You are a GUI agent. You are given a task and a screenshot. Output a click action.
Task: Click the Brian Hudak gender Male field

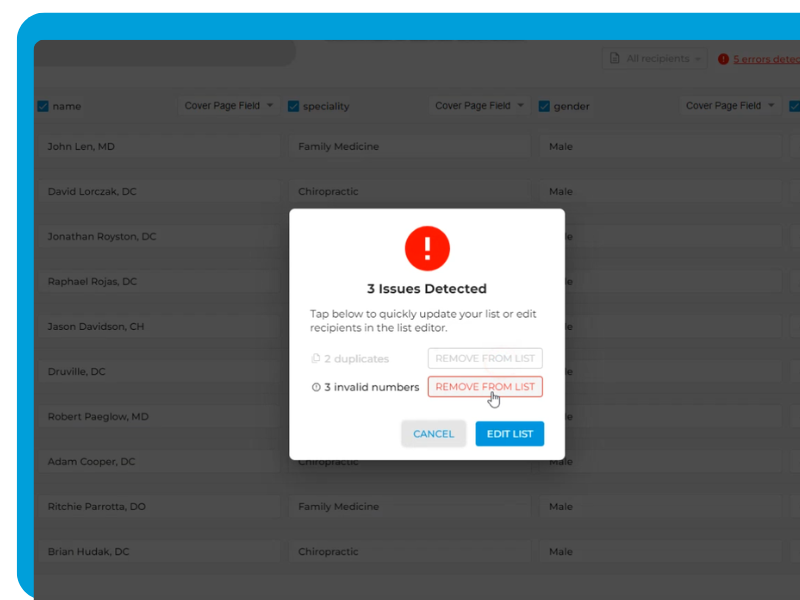(660, 552)
